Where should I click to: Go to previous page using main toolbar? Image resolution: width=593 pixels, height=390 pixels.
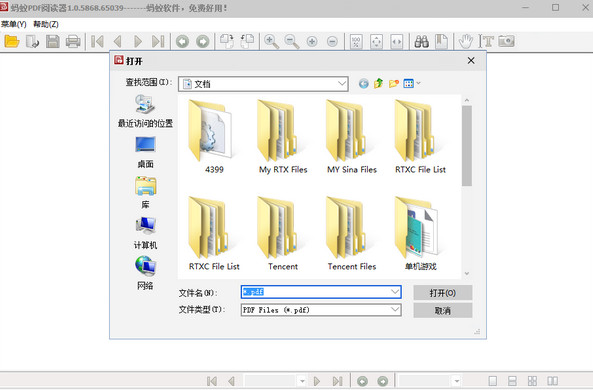coord(118,41)
